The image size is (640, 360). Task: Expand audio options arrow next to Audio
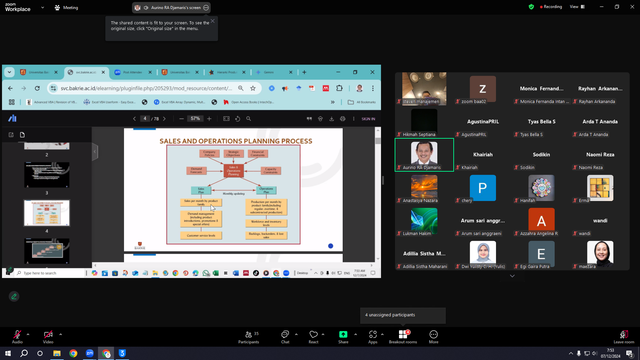coord(28,334)
